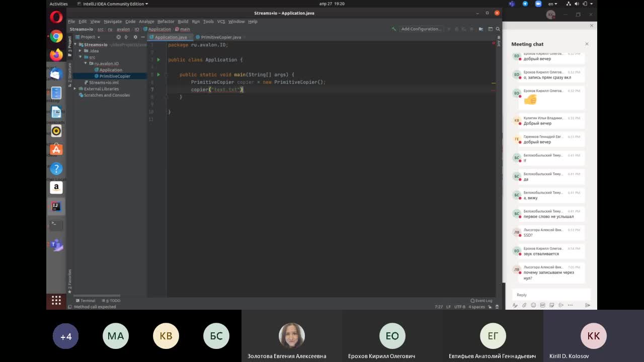The width and height of the screenshot is (644, 362).
Task: Toggle the 1: Project side tab
Action: pos(70,46)
